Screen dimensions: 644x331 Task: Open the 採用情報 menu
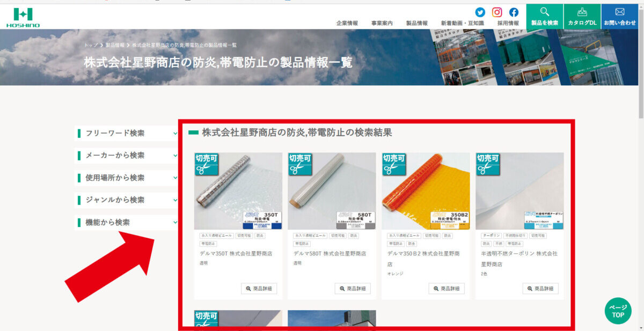508,23
